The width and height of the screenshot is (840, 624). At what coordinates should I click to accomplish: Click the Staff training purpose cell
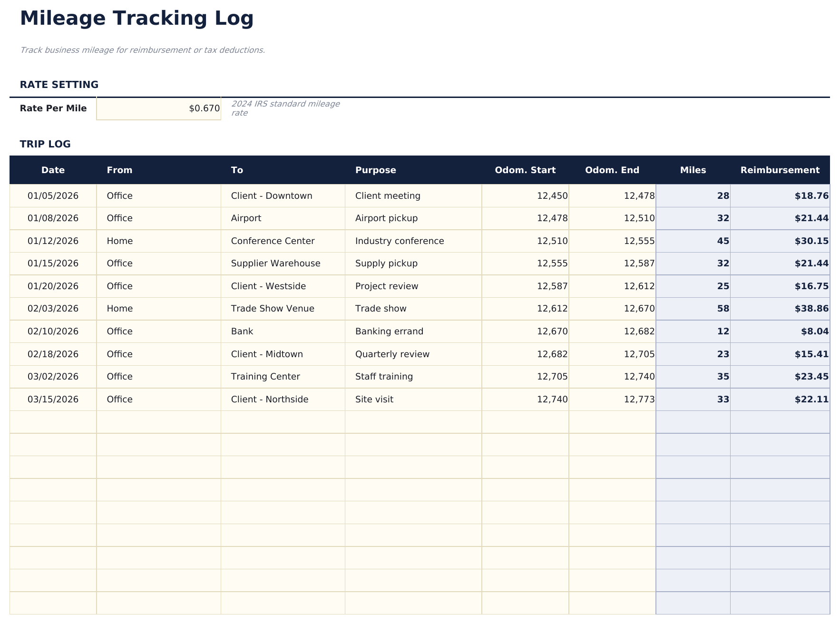coord(384,376)
